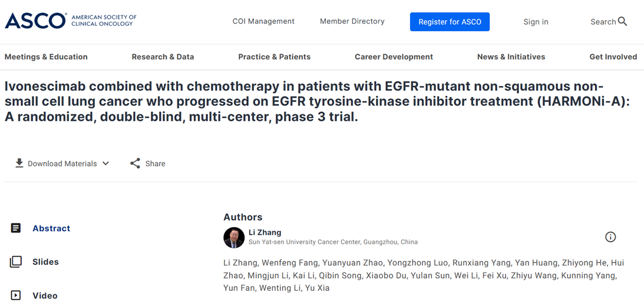Viewport: 644px width, 305px height.
Task: Click Li Zhang author photo
Action: coord(234,238)
